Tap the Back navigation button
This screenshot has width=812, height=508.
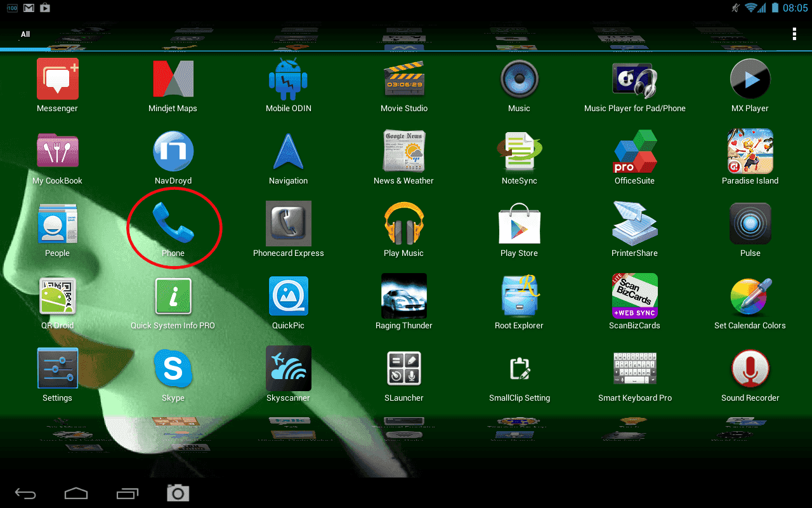click(x=25, y=493)
